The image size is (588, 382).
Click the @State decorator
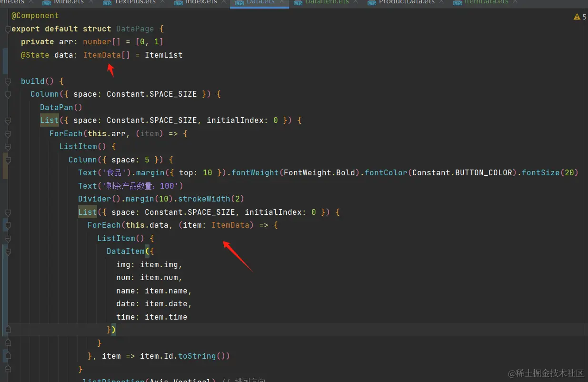pyautogui.click(x=35, y=55)
